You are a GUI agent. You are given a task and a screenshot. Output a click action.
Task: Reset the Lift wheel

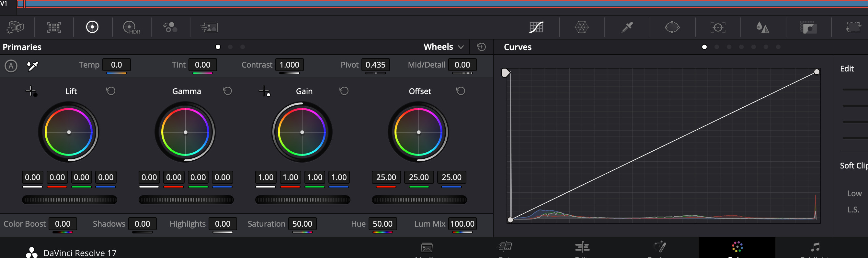111,91
